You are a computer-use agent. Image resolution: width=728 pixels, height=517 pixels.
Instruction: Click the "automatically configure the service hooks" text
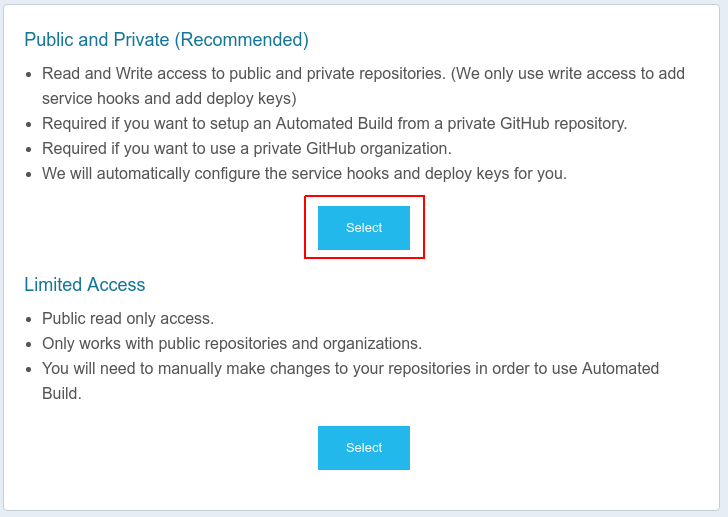305,173
